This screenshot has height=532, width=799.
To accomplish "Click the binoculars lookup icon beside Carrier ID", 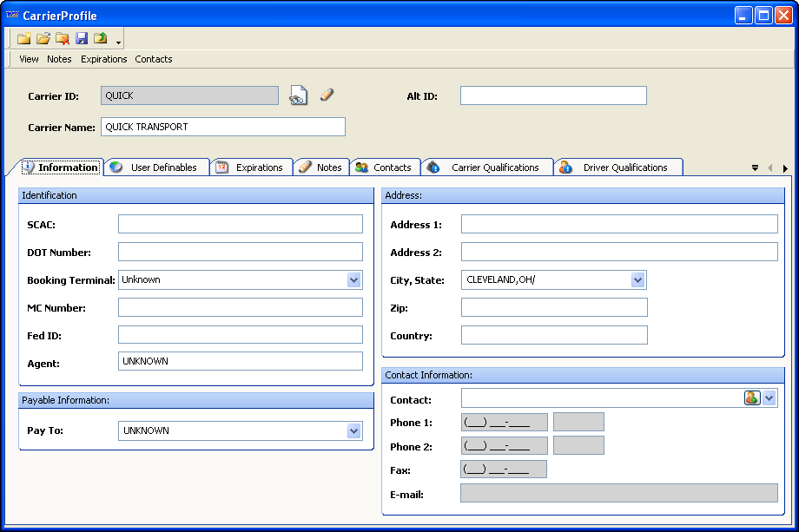I will (x=298, y=95).
